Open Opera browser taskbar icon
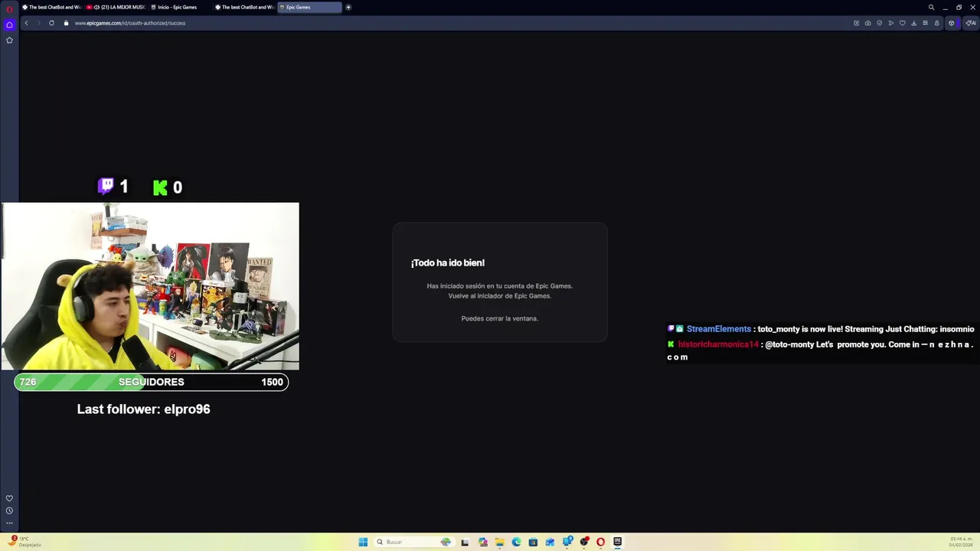Image resolution: width=980 pixels, height=551 pixels. tap(600, 542)
